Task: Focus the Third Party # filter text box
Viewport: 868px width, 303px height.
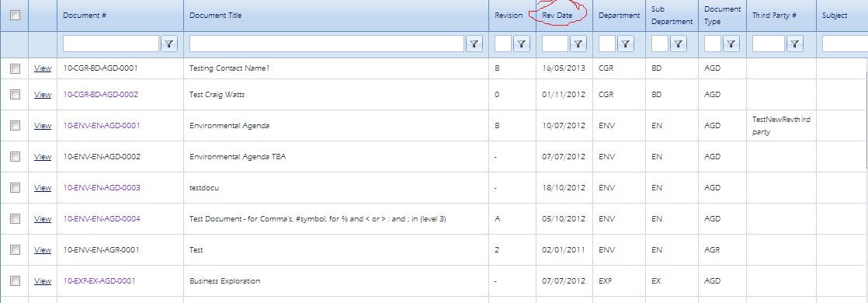Action: coord(769,44)
